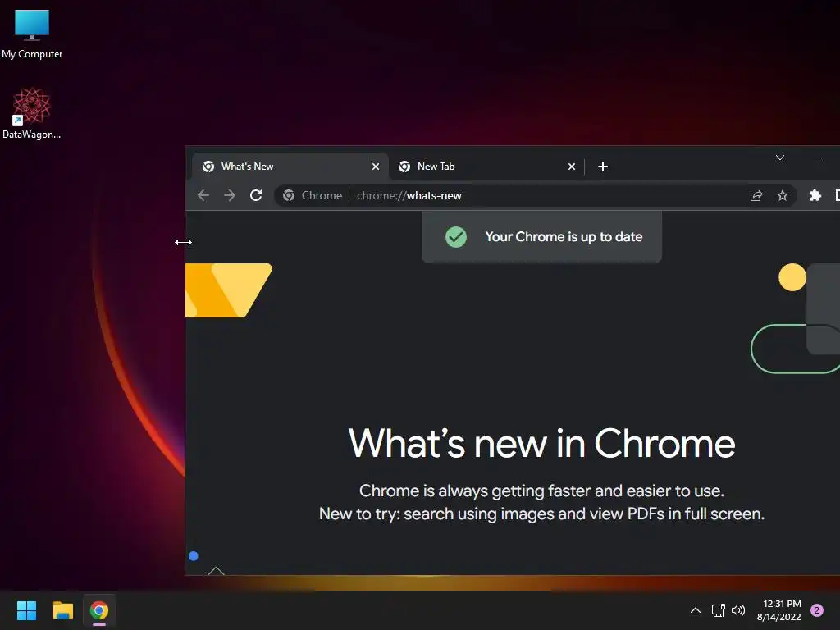Click 'New to try: search using images' line
Image resolution: width=840 pixels, height=630 pixels.
coord(541,514)
